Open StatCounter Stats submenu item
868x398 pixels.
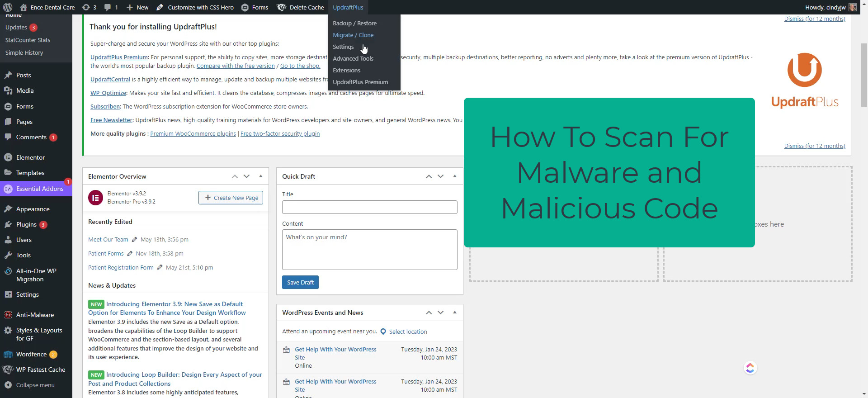[x=28, y=40]
